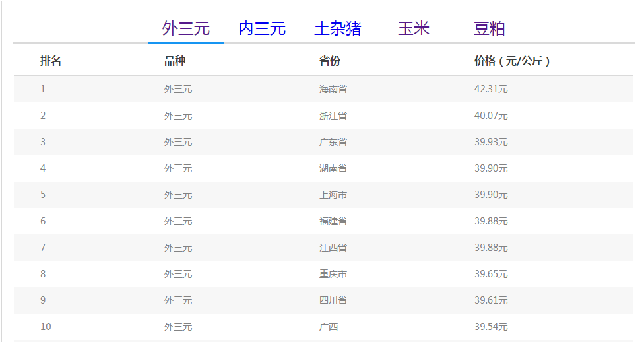Viewport: 644px width, 342px height.
Task: Select the 40.07元 price cell
Action: click(491, 116)
